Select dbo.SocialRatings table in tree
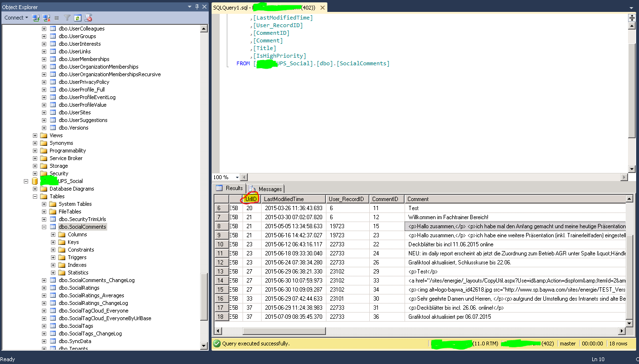Image resolution: width=639 pixels, height=364 pixels. point(79,288)
